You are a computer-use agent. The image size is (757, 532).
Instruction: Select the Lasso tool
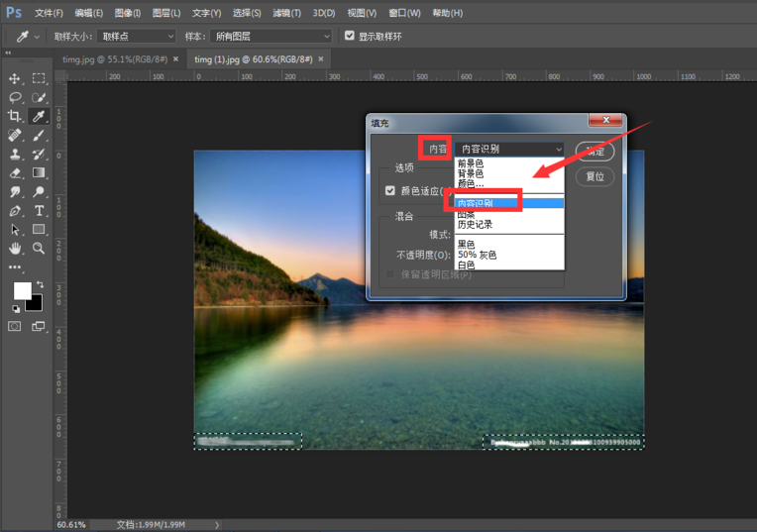(15, 97)
